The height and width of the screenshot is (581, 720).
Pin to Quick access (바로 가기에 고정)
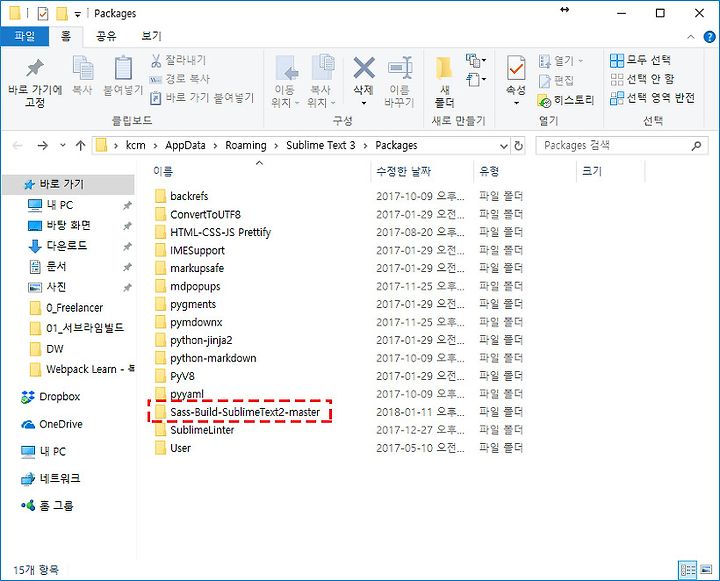[35, 83]
